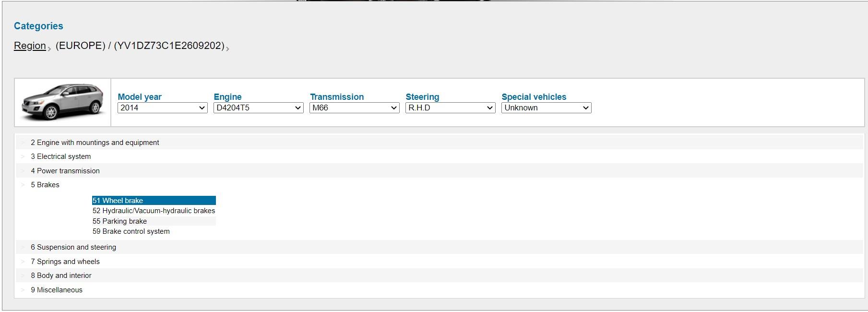Select 51 Wheel brake subcategory
Viewport: 868px width, 312px height.
pyautogui.click(x=154, y=201)
